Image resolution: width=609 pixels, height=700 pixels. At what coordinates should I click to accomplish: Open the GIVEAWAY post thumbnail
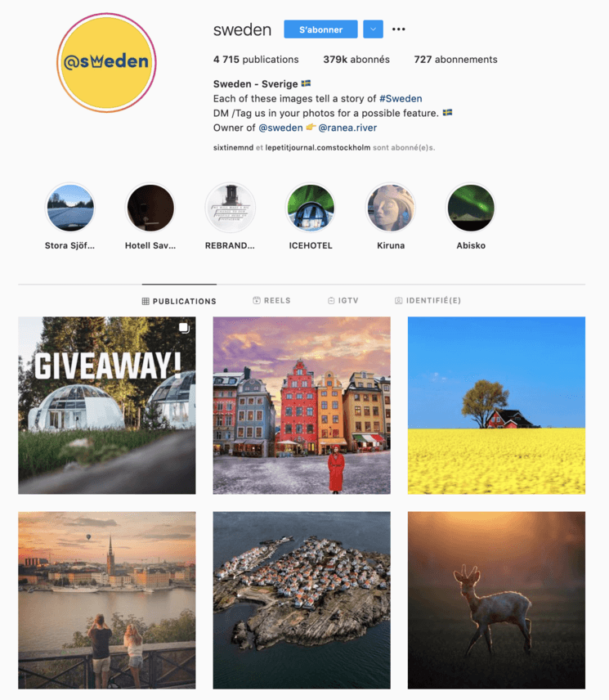coord(106,406)
